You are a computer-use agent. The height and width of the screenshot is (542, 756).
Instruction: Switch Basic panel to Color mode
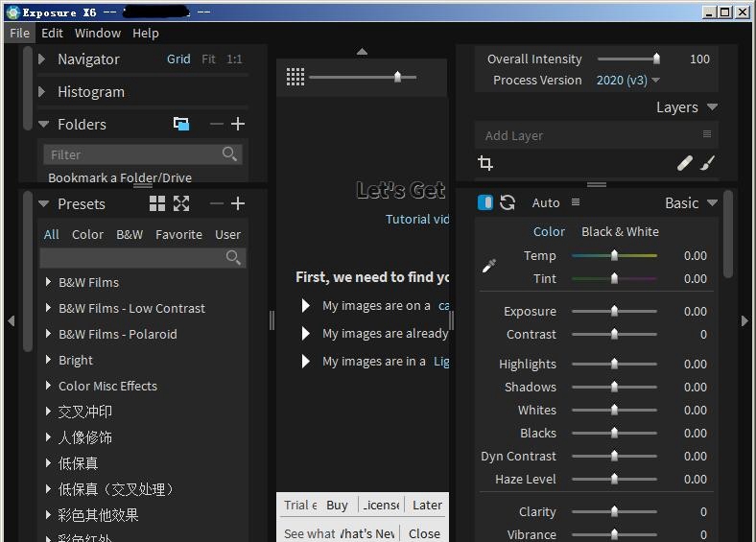coord(549,231)
